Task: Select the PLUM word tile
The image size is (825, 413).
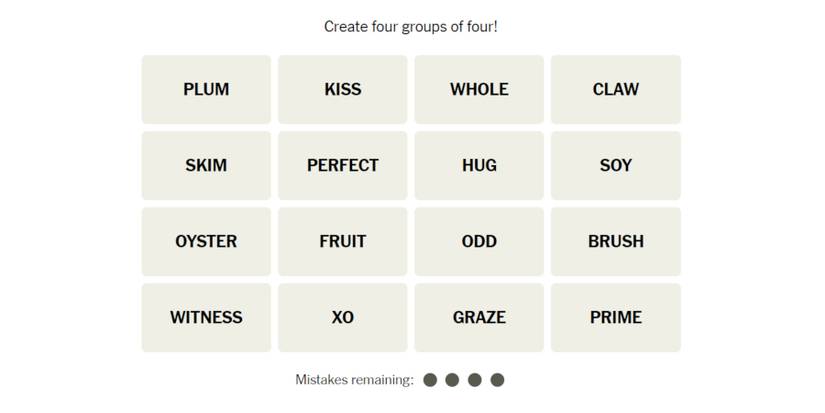Action: [206, 89]
